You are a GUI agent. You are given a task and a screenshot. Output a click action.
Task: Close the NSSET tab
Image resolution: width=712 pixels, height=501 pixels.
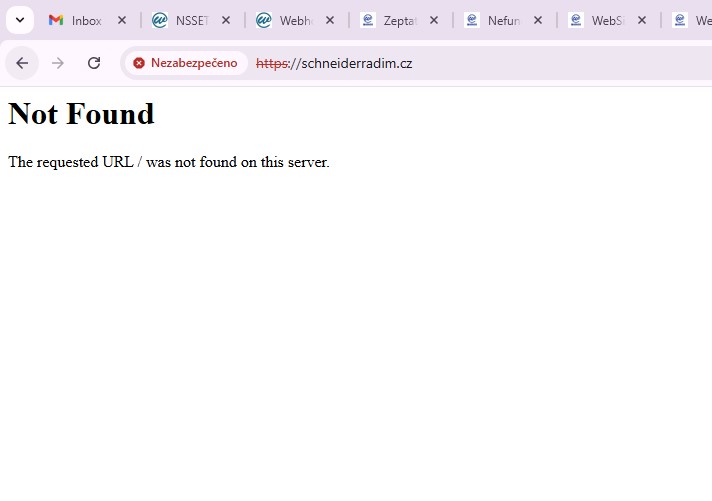click(x=226, y=20)
